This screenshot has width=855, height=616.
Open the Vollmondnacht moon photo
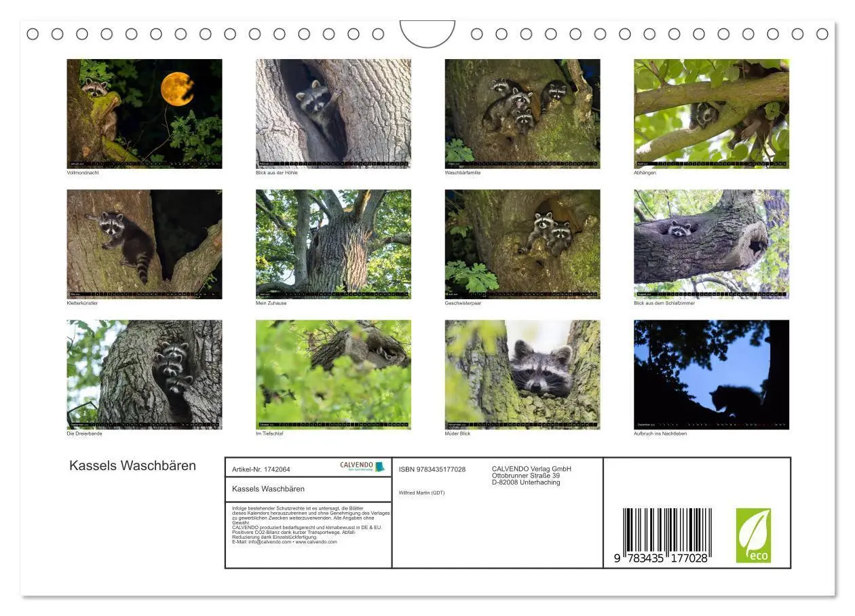(145, 113)
